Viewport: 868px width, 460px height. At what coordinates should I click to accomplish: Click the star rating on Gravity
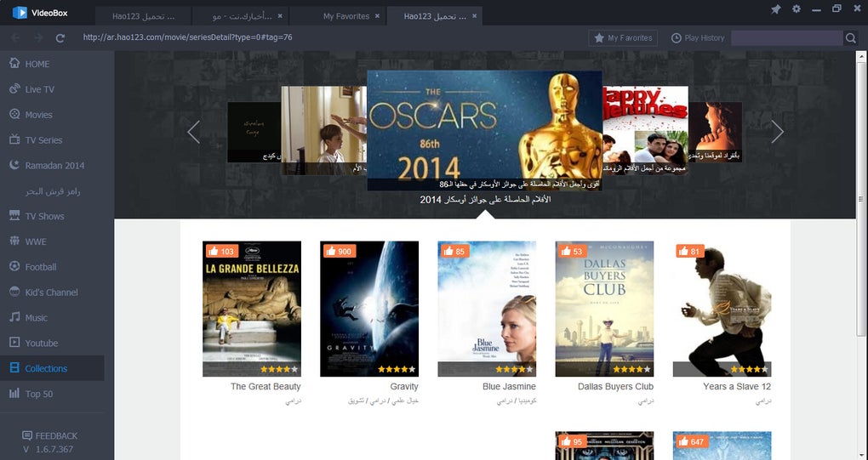(x=397, y=369)
